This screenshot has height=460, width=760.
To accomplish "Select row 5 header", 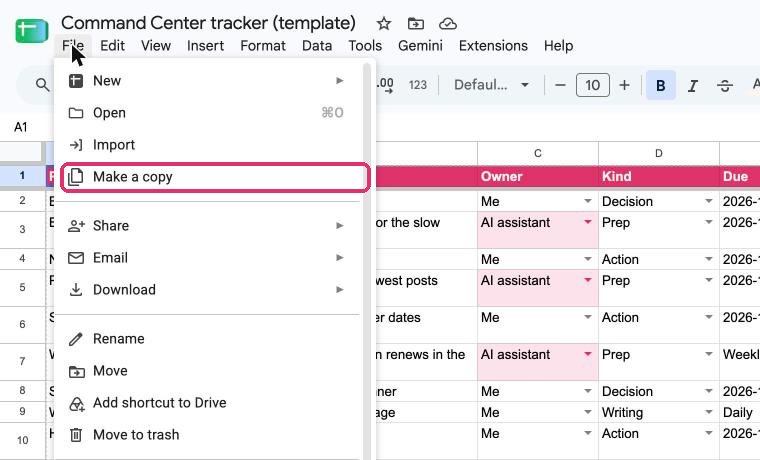I will (x=22, y=287).
